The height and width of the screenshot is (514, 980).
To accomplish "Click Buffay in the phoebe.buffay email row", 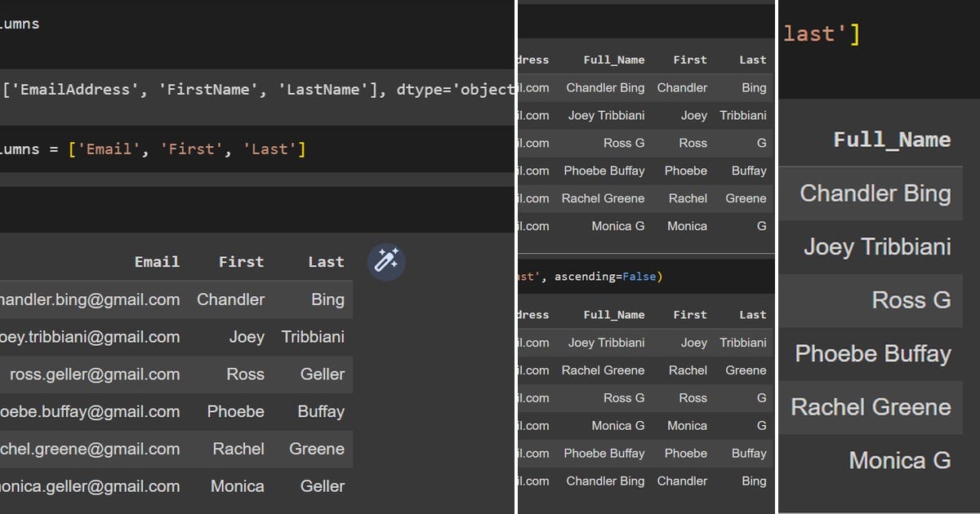I will point(321,412).
